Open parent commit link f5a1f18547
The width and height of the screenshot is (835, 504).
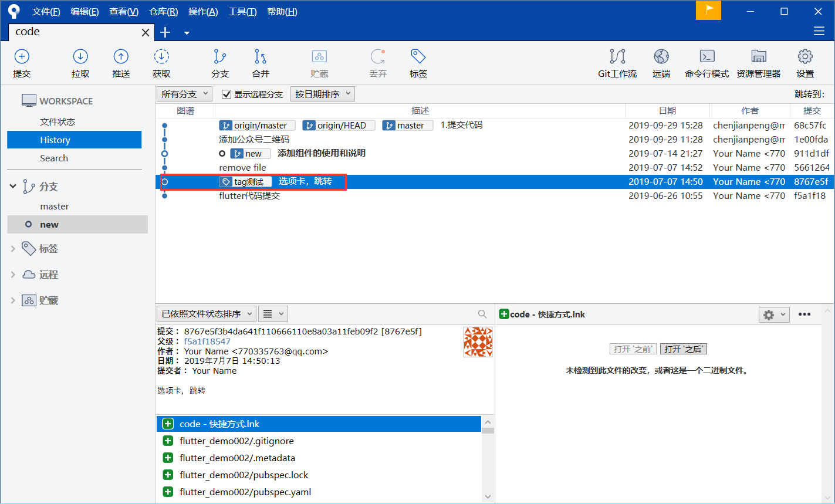click(207, 341)
